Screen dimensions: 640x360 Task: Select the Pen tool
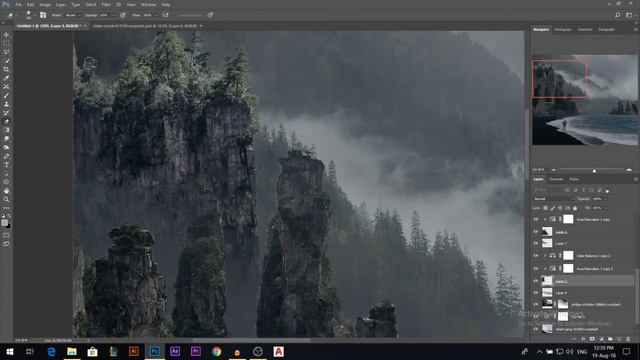coord(6,156)
